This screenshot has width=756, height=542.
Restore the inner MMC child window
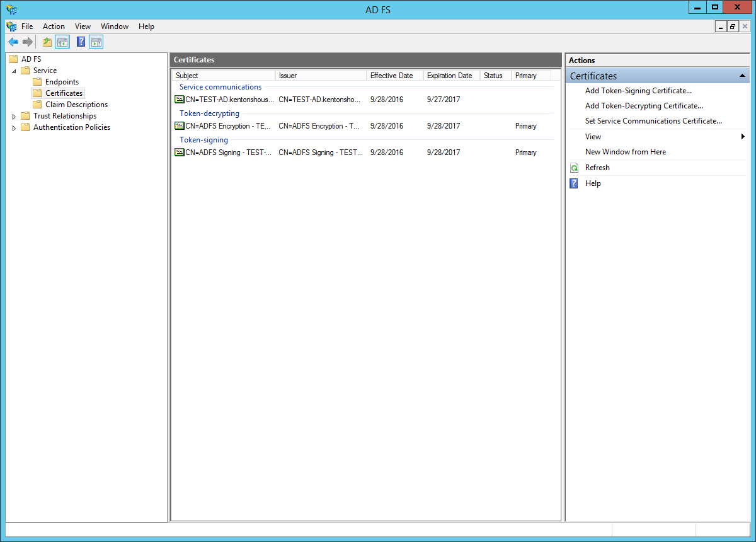coord(733,26)
